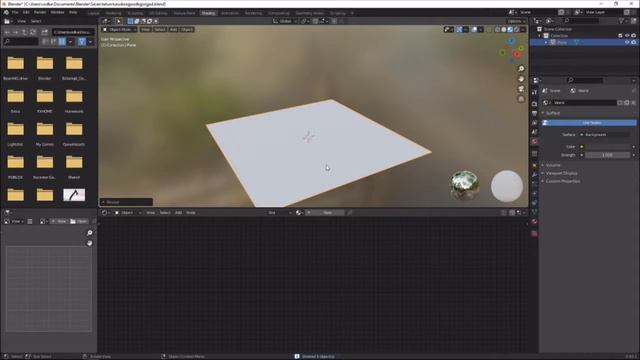
Task: Collapse the Collection tree in the outliner
Action: [540, 36]
